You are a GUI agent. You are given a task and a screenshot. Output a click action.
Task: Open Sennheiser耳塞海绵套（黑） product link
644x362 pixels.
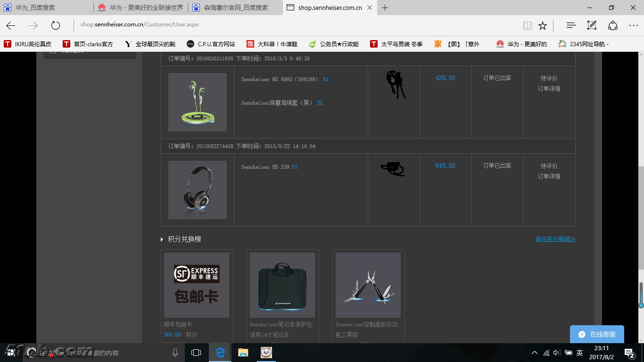tap(277, 103)
